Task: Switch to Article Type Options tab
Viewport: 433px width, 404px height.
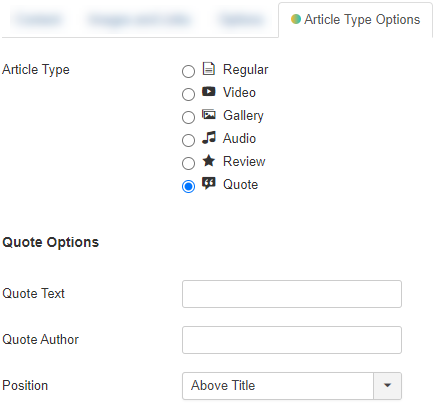Action: pos(355,20)
